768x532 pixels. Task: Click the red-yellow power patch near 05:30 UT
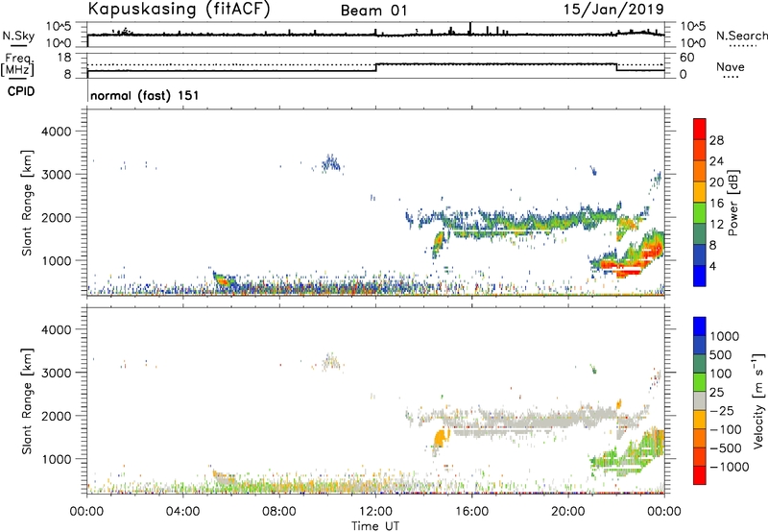pyautogui.click(x=224, y=281)
